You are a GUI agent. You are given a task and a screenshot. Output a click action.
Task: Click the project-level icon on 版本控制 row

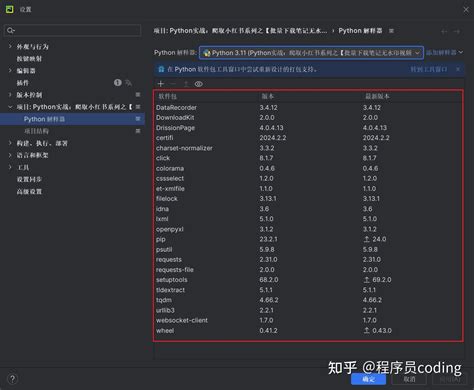(x=138, y=95)
